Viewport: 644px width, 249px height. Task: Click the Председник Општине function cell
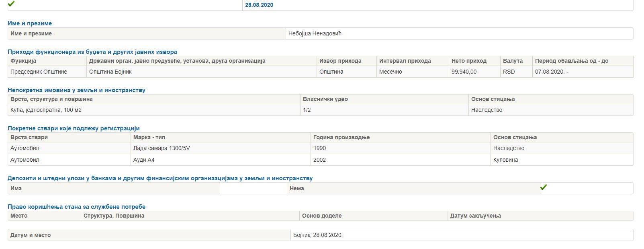39,72
